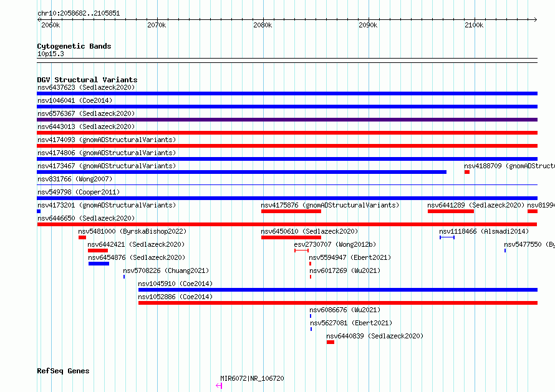Open esv2730707 (Wong2012b) label
The width and height of the screenshot is (555, 392).
(x=335, y=244)
